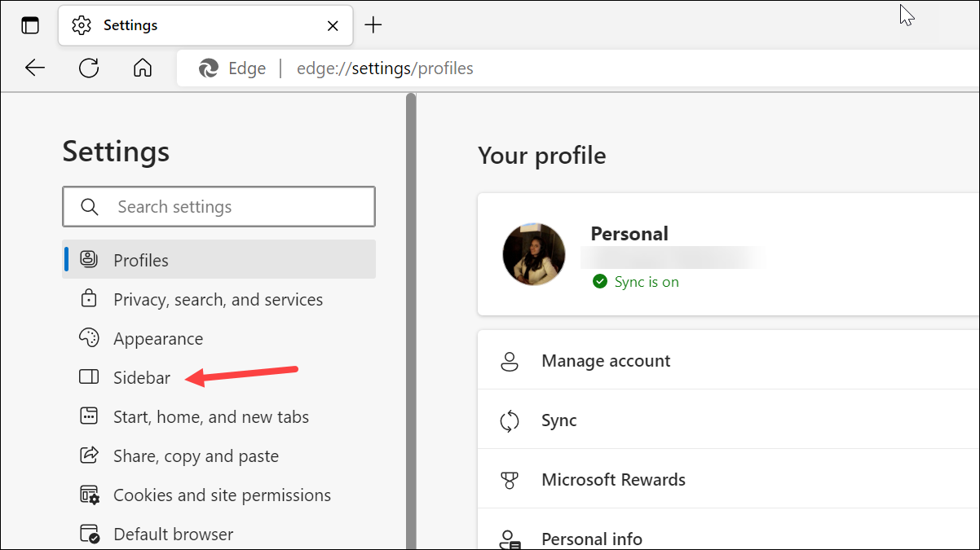Viewport: 980px width, 550px height.
Task: Click the Default browser icon
Action: coord(89,534)
